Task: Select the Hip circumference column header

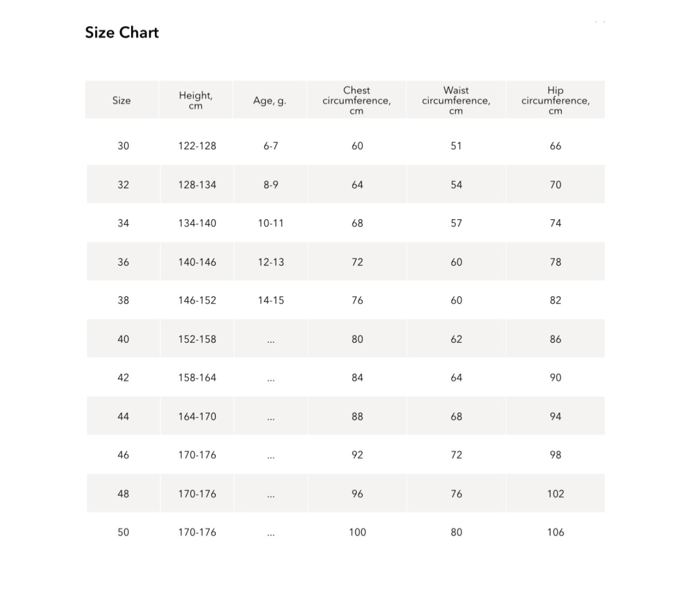Action: [x=555, y=100]
